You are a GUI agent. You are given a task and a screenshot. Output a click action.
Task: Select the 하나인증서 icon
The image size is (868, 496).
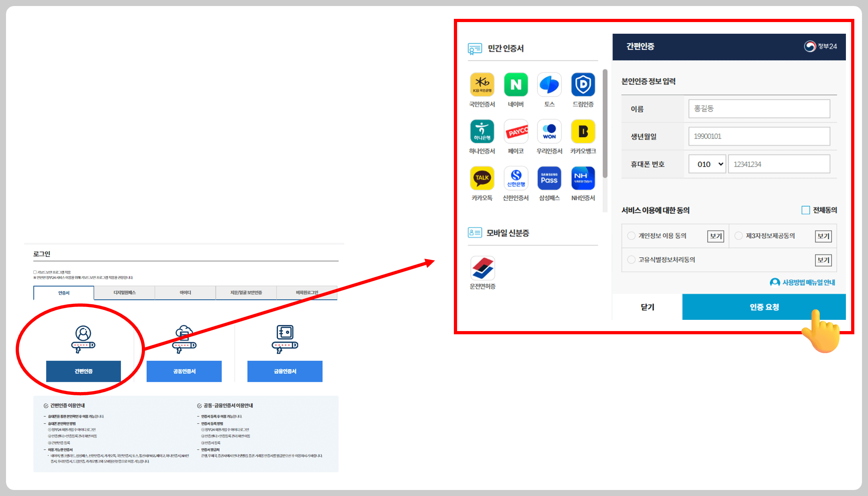click(482, 131)
